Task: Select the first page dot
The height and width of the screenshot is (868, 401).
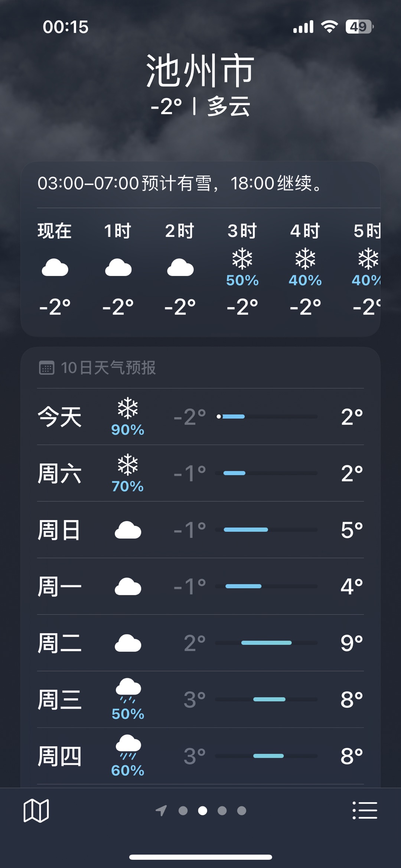Action: pyautogui.click(x=183, y=810)
